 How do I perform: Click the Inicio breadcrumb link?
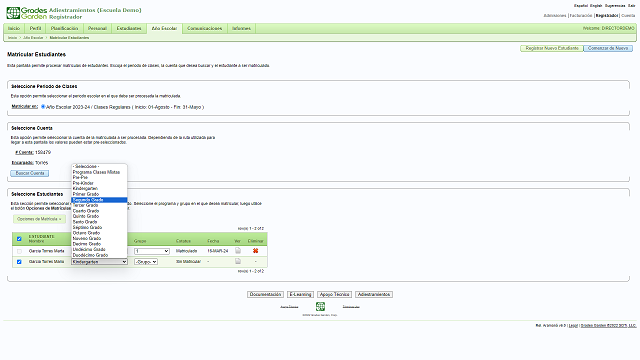pyautogui.click(x=13, y=38)
